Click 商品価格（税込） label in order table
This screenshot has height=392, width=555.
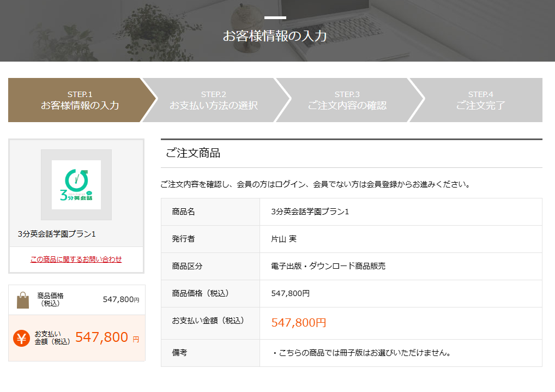coord(200,293)
